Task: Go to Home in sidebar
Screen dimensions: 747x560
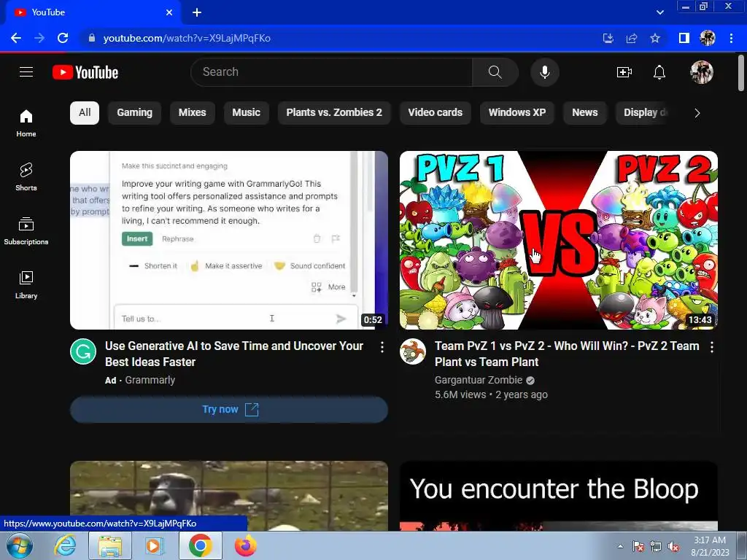Action: pos(26,123)
